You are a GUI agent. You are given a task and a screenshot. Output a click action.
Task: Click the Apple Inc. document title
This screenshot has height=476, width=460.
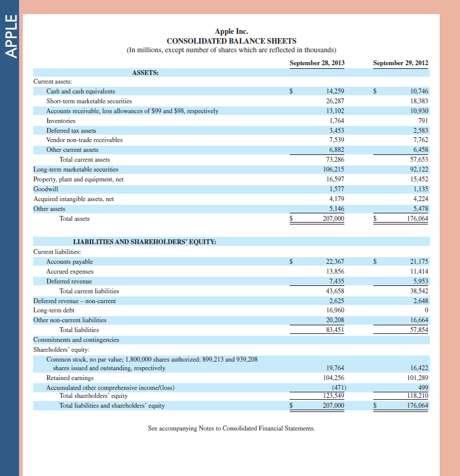click(231, 31)
